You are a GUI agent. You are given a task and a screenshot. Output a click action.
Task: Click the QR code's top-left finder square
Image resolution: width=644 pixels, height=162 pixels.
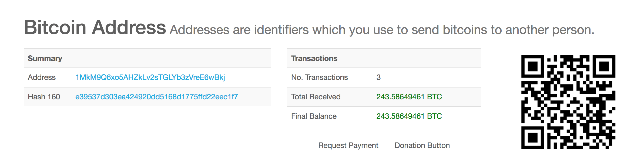point(532,66)
